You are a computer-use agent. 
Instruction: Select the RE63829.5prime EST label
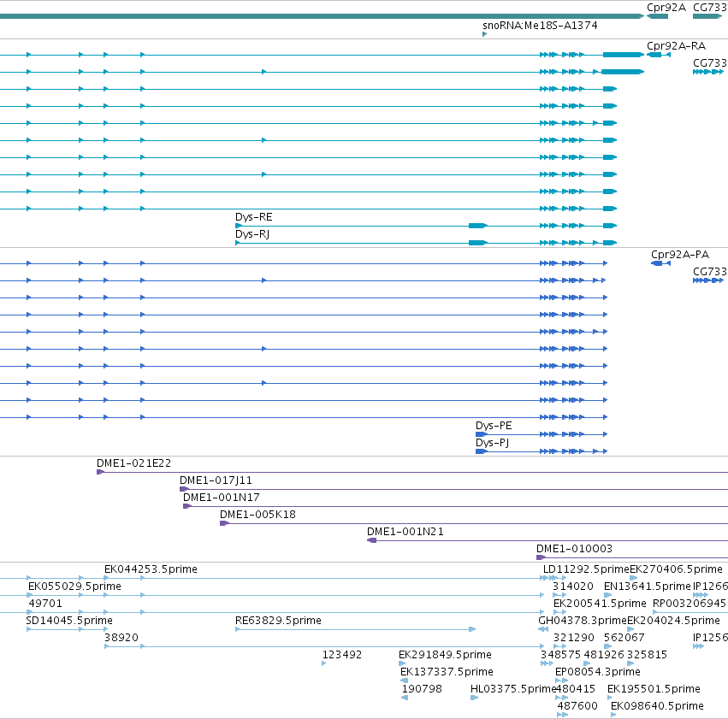278,620
